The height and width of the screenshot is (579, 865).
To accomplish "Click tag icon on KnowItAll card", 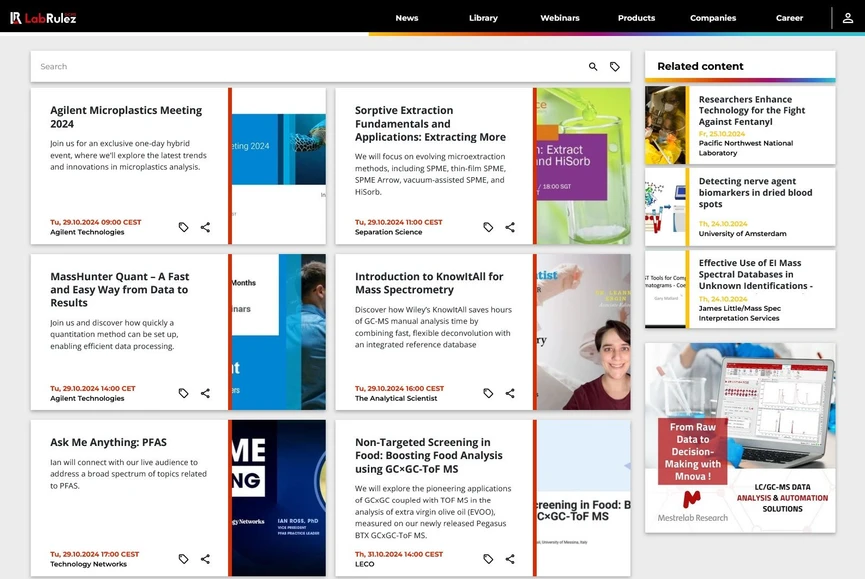I will tap(488, 393).
